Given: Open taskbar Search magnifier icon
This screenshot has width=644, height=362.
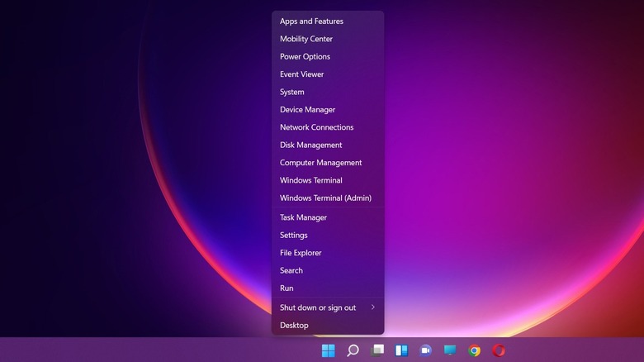Looking at the screenshot, I should pos(353,350).
